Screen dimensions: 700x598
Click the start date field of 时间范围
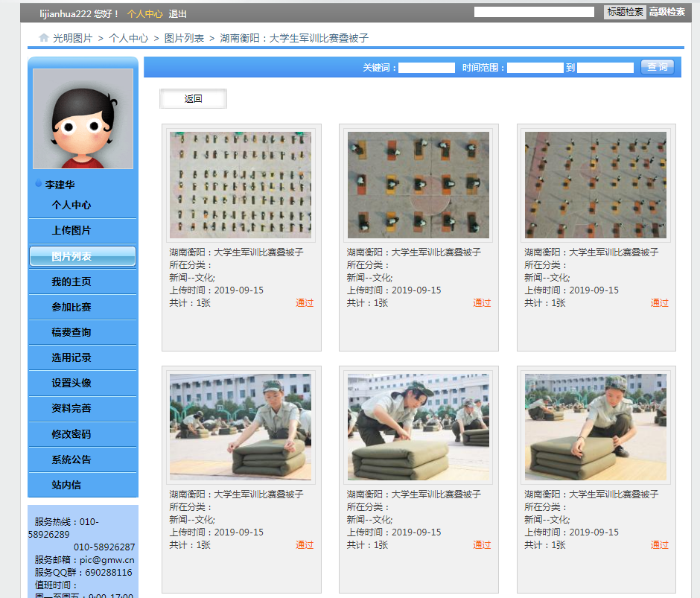pos(535,68)
